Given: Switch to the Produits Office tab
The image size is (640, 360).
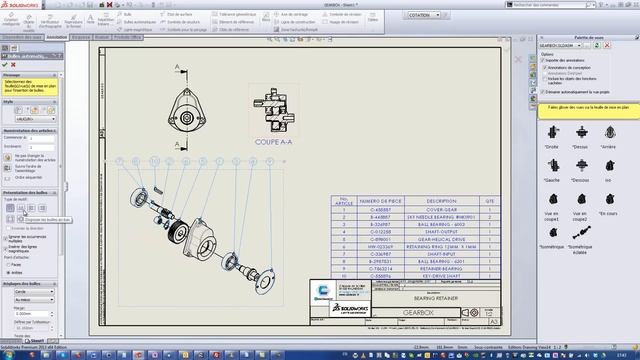Looking at the screenshot, I should [127, 37].
